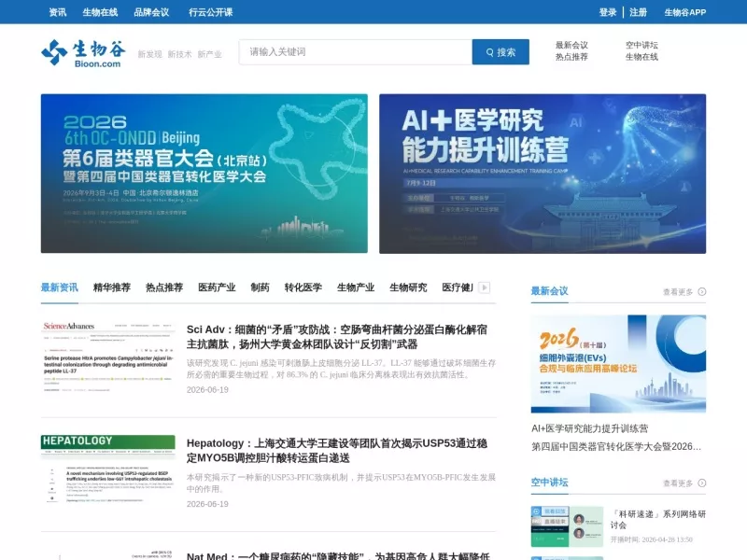Open 品牌会议 in the top navigation

tap(151, 12)
